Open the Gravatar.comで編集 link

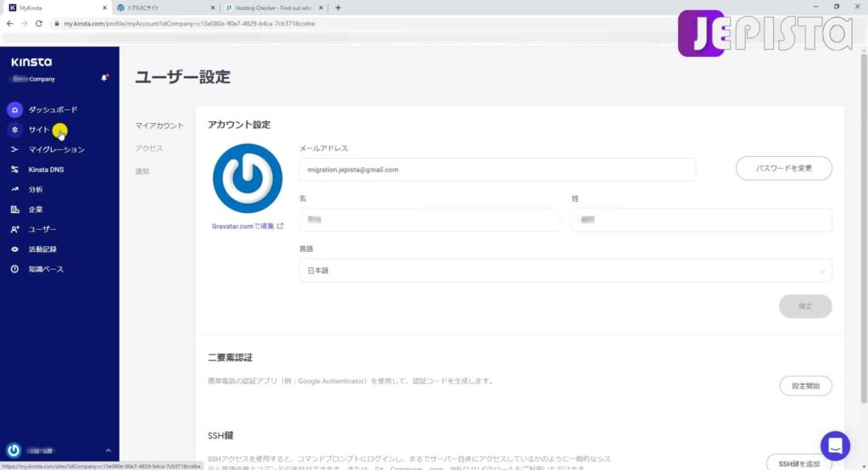243,227
